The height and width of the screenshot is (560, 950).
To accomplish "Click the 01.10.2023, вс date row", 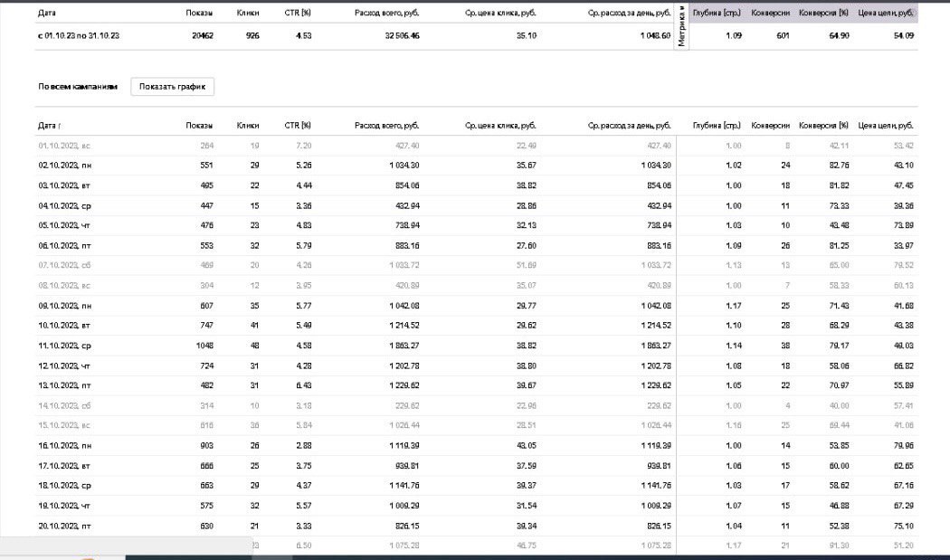I will (x=476, y=146).
